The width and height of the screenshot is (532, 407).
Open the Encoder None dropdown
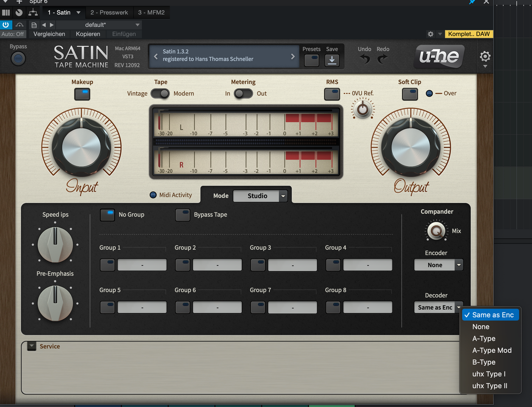pyautogui.click(x=439, y=265)
